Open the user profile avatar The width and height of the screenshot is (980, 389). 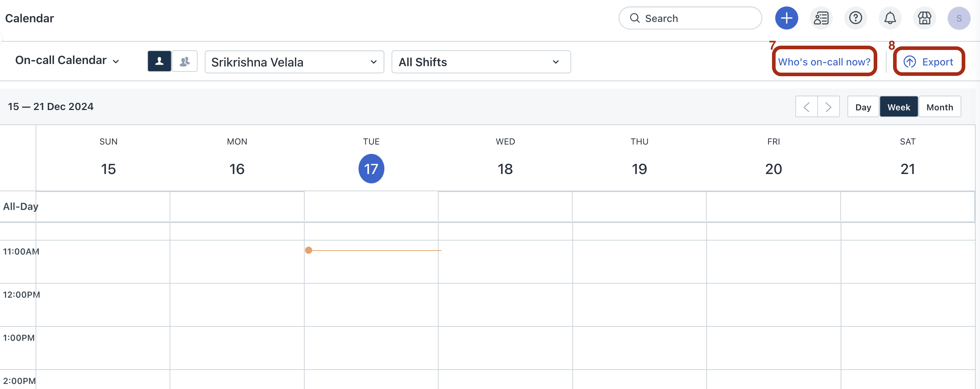coord(959,18)
